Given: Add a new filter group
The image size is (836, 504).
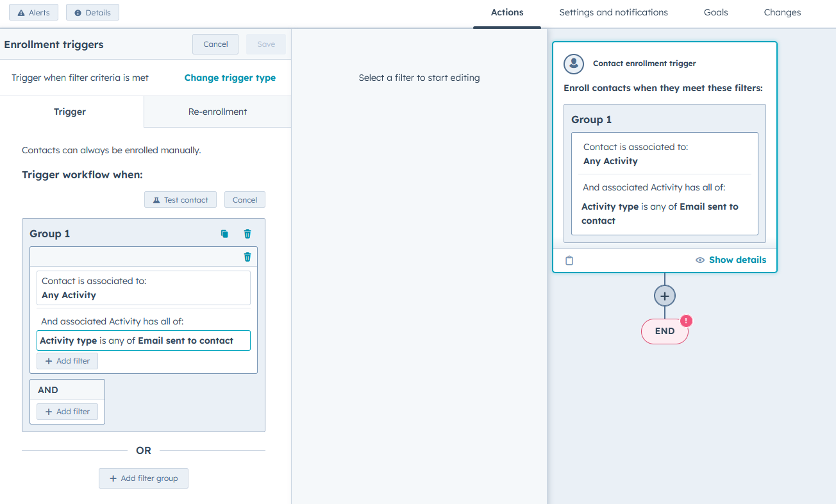Looking at the screenshot, I should (143, 478).
